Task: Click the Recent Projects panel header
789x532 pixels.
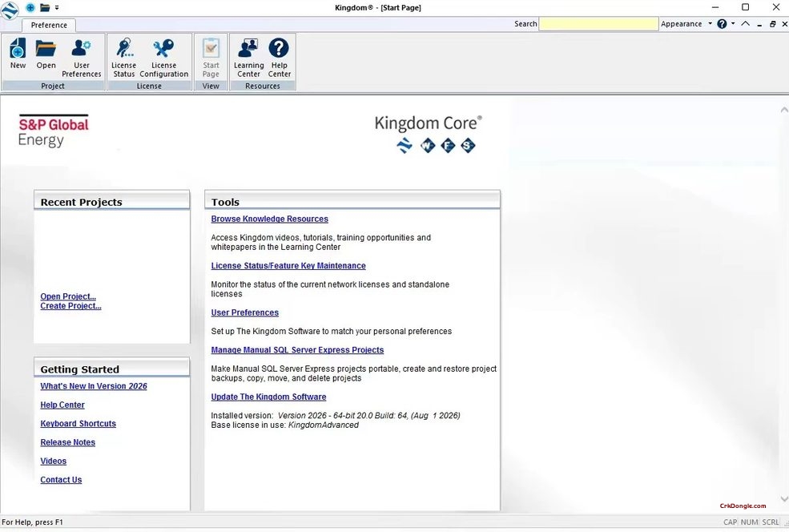Action: [x=111, y=201]
